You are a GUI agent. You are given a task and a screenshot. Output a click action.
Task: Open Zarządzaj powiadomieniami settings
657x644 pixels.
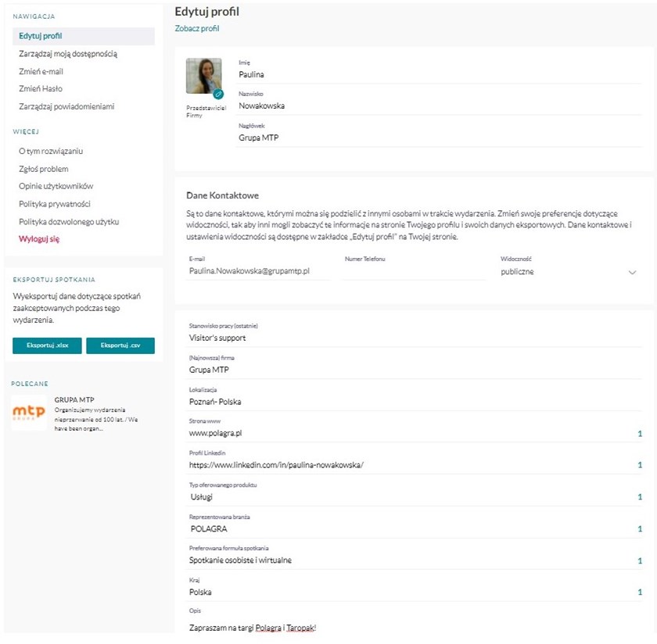click(66, 106)
